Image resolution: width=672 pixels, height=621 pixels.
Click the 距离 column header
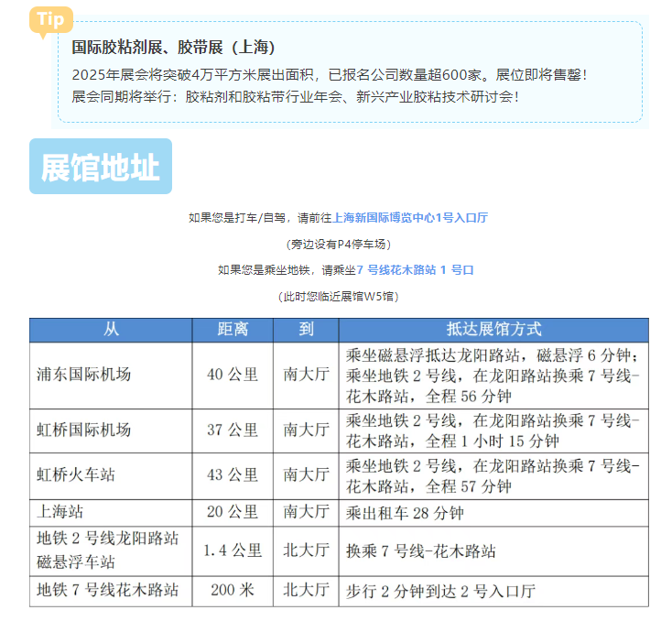(233, 330)
